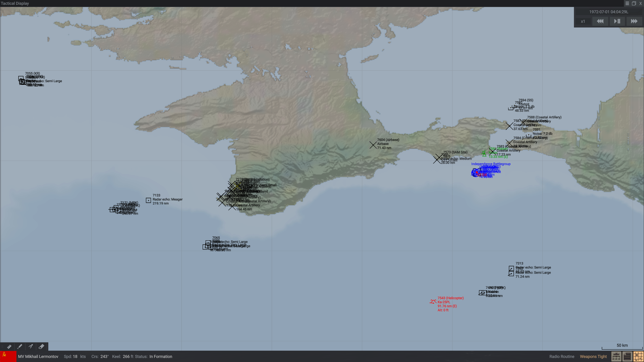This screenshot has height=362, width=644.
Task: Click contact 7133 square marker
Action: pyautogui.click(x=148, y=200)
